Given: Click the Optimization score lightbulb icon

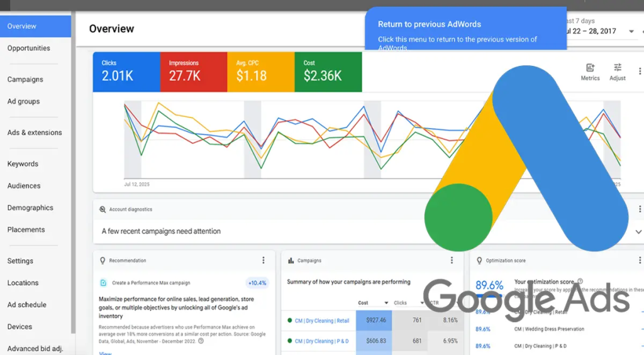Looking at the screenshot, I should click(x=479, y=261).
